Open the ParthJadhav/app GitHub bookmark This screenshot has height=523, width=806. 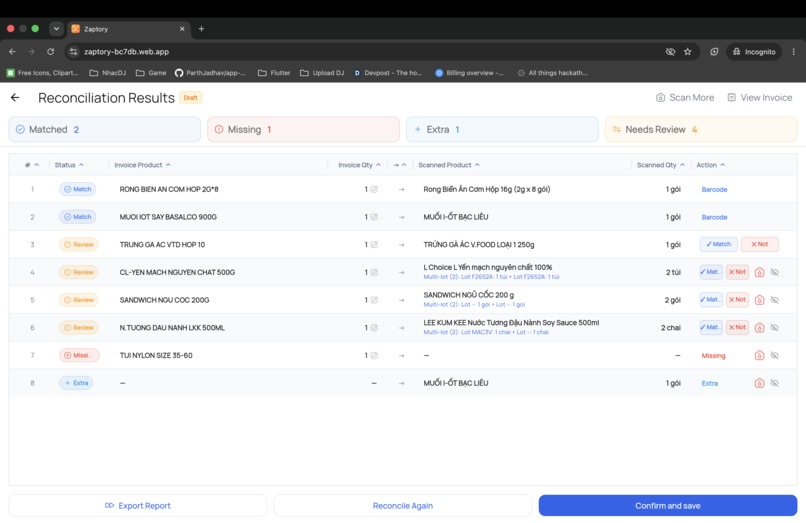coord(210,73)
